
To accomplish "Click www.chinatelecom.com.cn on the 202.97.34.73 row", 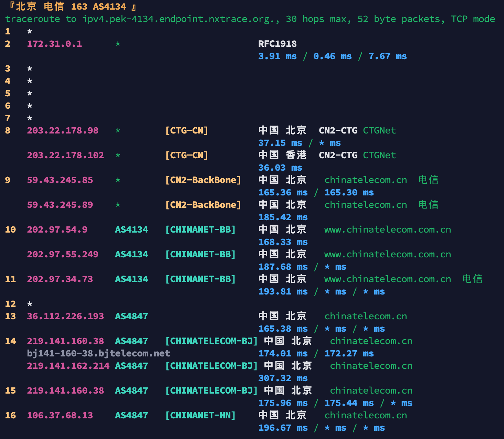I will tap(388, 279).
